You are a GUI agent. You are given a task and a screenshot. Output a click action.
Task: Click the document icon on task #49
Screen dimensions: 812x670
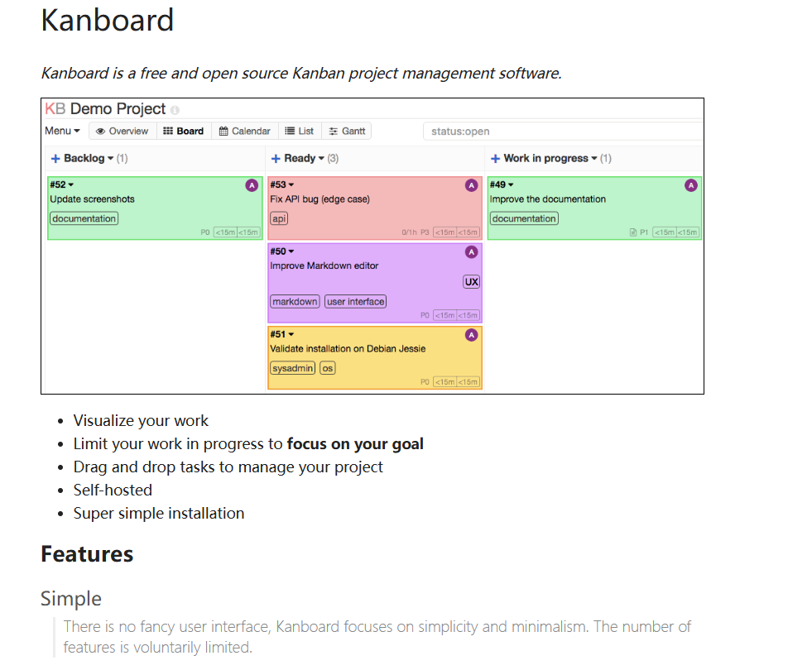(x=633, y=233)
